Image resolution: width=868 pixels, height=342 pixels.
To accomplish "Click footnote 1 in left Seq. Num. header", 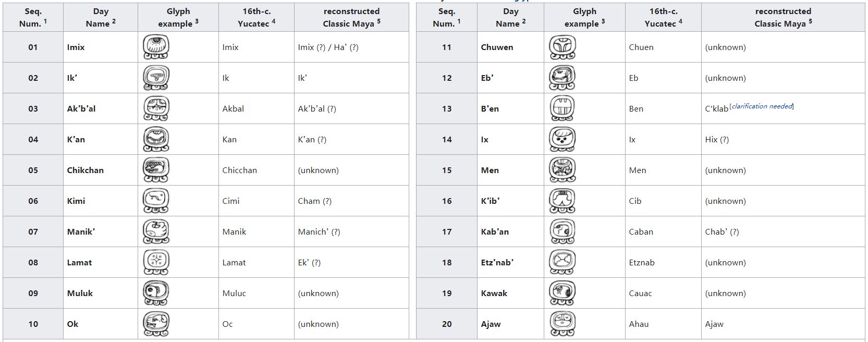I will pos(45,21).
